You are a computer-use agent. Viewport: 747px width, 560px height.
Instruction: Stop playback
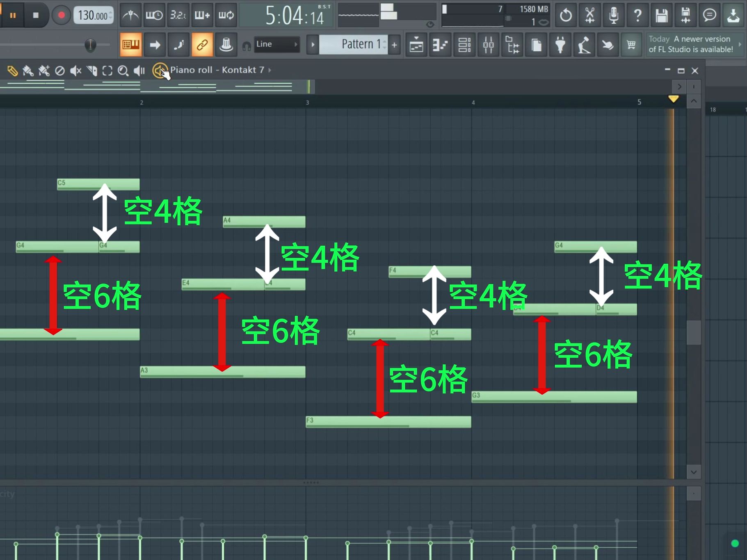click(x=36, y=15)
